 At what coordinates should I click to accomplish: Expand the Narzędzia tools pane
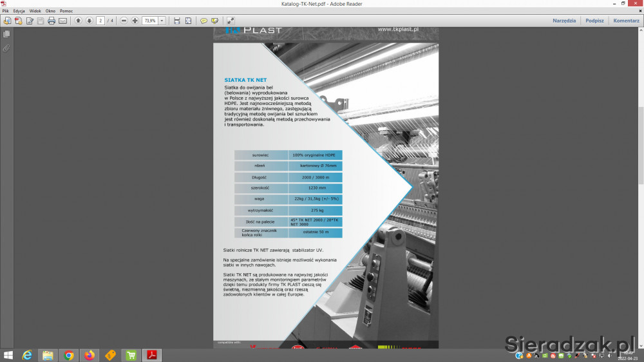pos(564,21)
